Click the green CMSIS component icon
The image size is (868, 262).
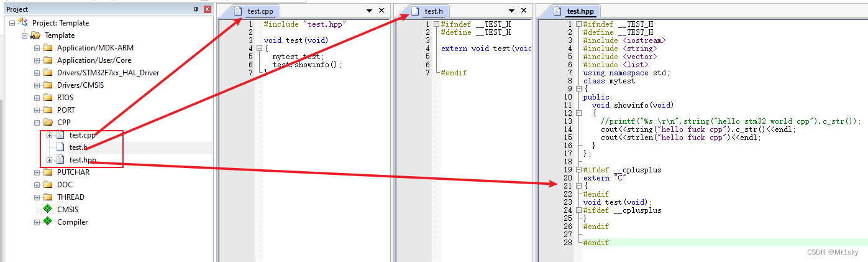tap(48, 210)
